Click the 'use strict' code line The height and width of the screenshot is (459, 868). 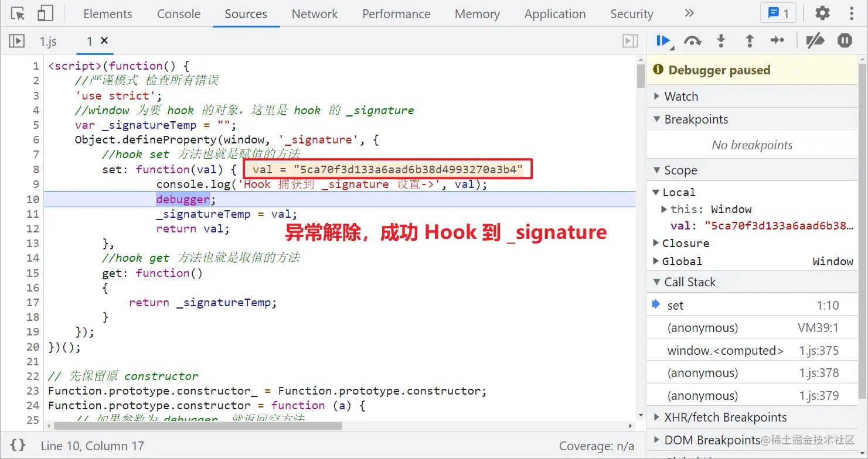point(118,95)
